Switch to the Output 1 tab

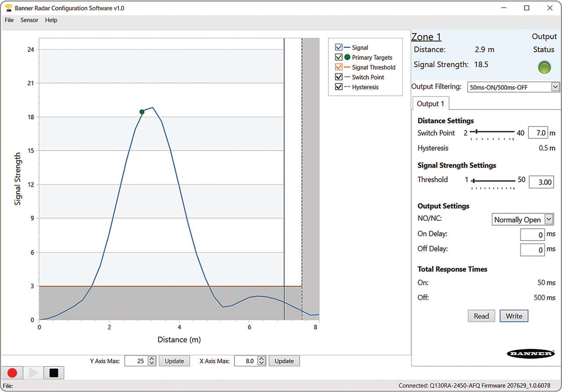coord(430,104)
